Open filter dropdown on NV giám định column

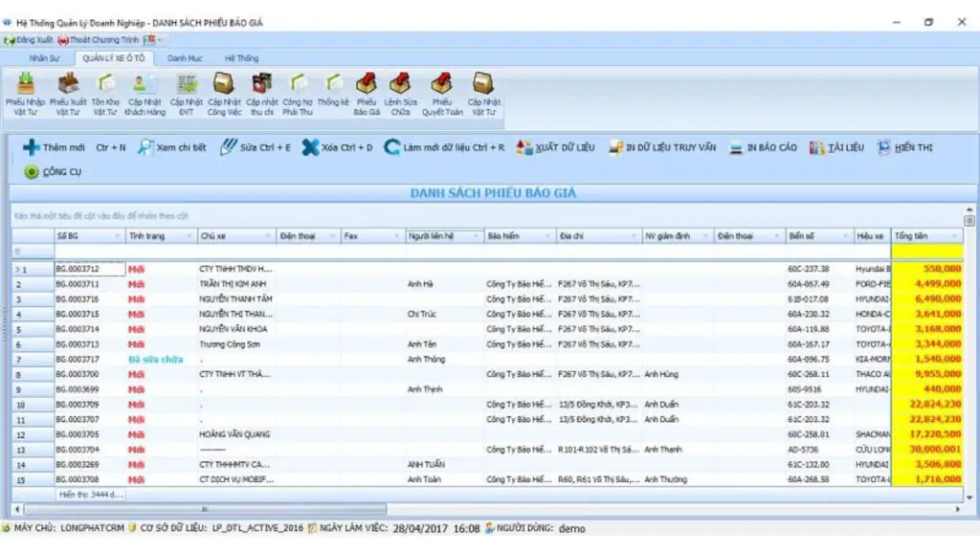pos(705,236)
